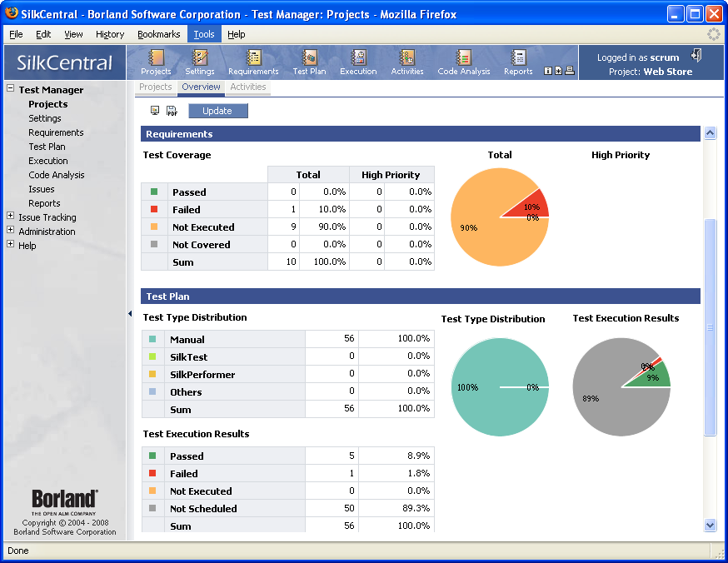Click the '90.0%' value in Test Coverage table
This screenshot has height=563, width=728.
pyautogui.click(x=332, y=227)
